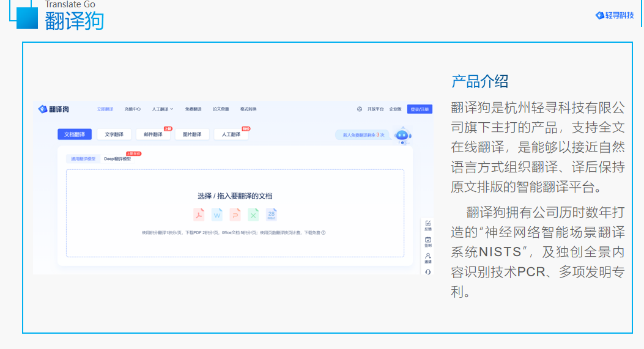The width and height of the screenshot is (644, 349).
Task: Switch to the 文字翻译 tab
Action: (x=114, y=134)
